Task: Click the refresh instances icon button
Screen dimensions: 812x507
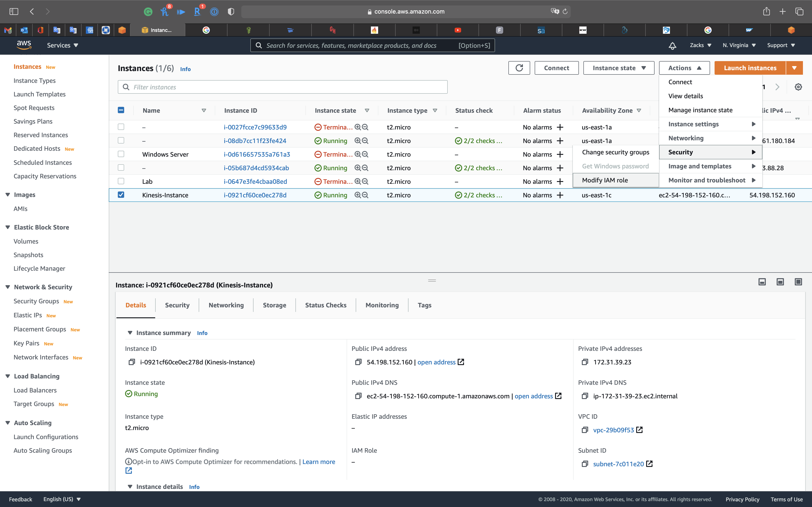Action: (x=519, y=68)
